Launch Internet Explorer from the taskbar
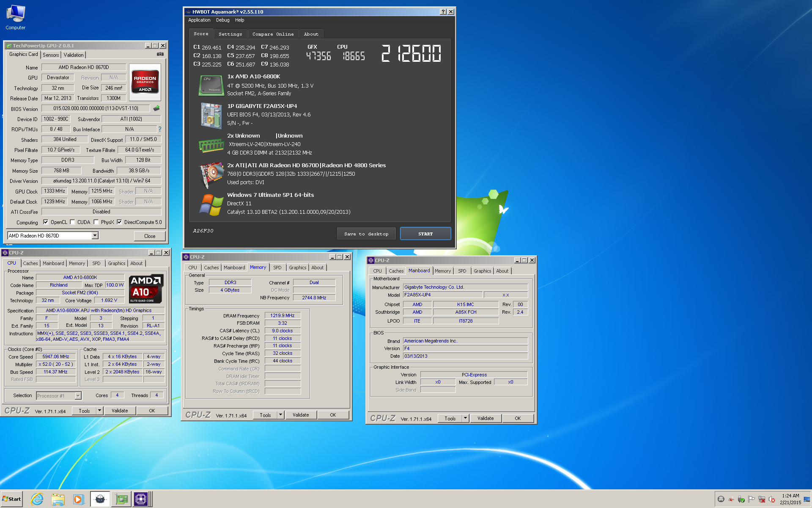Image resolution: width=812 pixels, height=508 pixels. tap(37, 499)
